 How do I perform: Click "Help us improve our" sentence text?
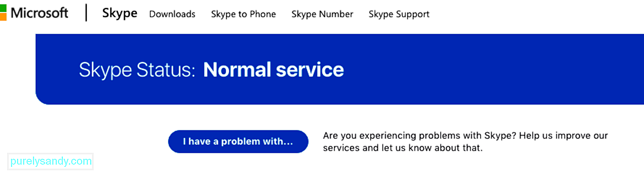[564, 135]
